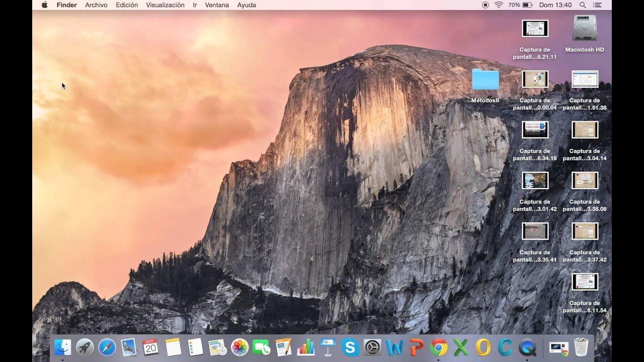Open Keynote from the Dock

tap(328, 347)
